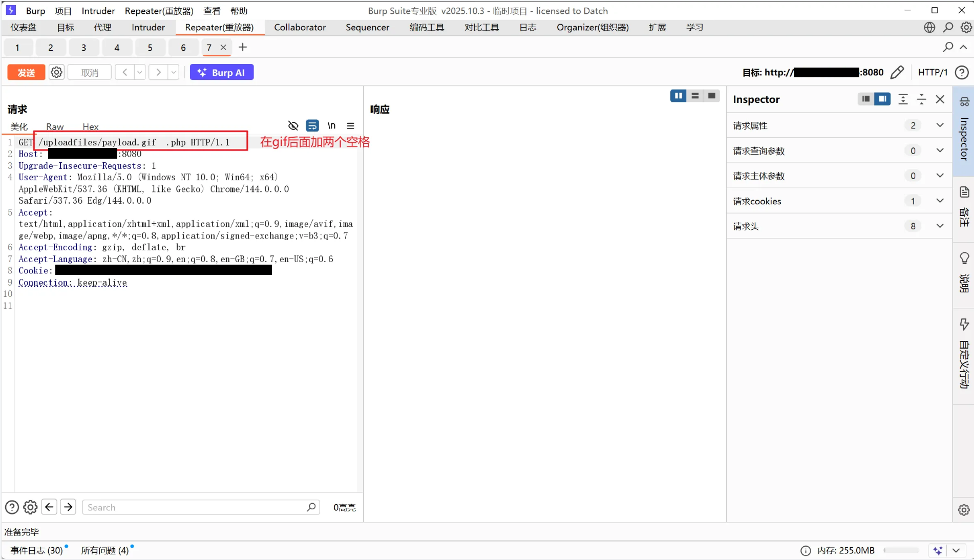
Task: Go to previous search match arrow
Action: click(x=49, y=507)
